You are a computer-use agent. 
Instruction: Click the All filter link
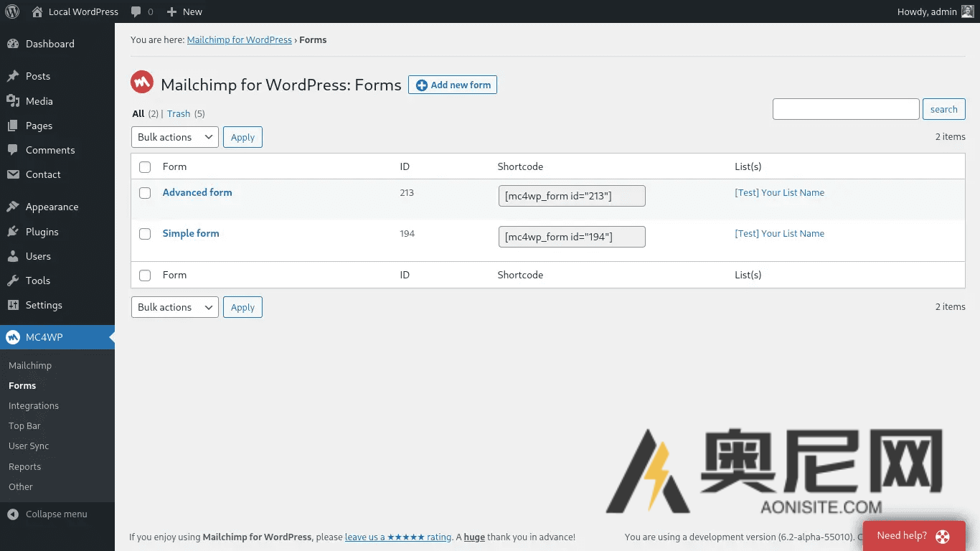point(138,113)
